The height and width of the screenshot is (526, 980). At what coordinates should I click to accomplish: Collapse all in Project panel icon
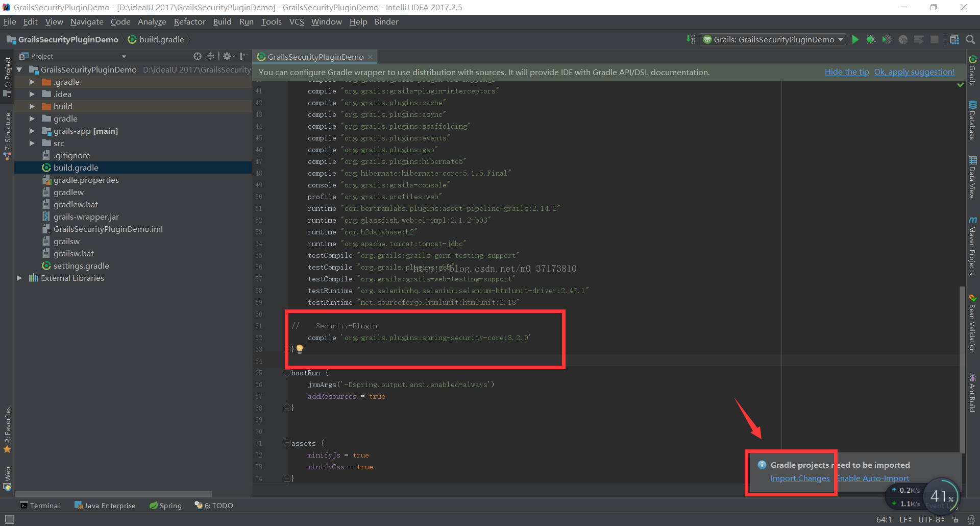pyautogui.click(x=210, y=56)
